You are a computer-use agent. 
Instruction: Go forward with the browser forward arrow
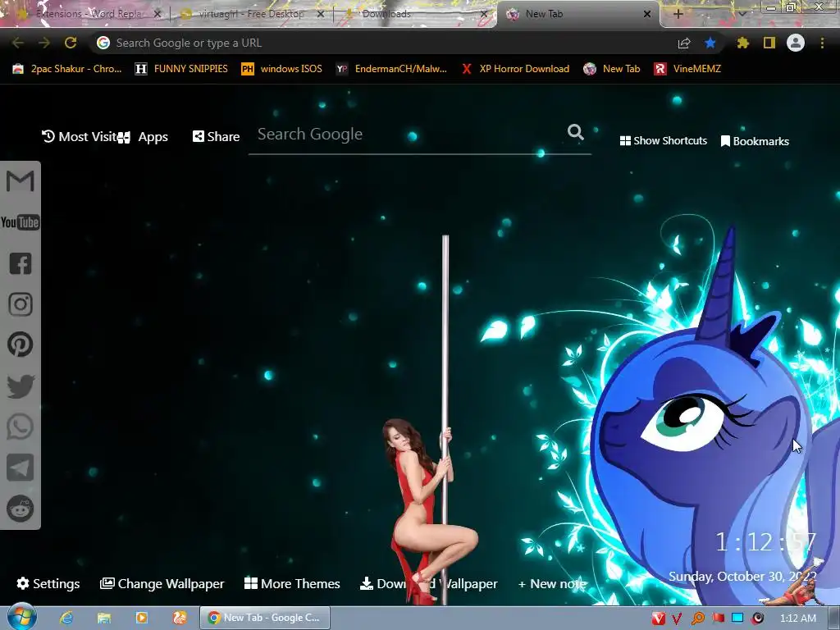point(44,43)
